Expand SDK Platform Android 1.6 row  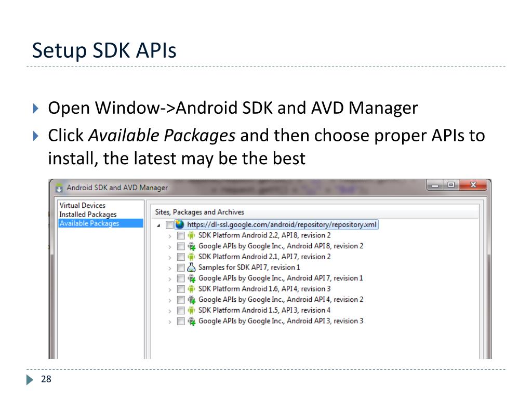(170, 290)
